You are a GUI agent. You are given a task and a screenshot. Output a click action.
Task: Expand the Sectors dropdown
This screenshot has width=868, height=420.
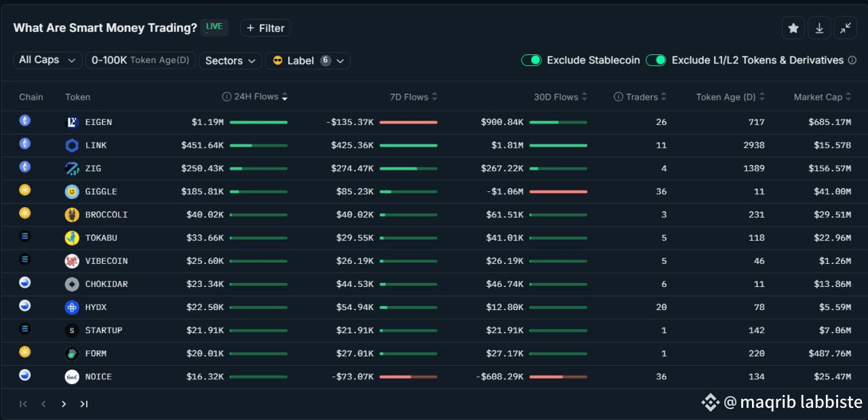[231, 60]
